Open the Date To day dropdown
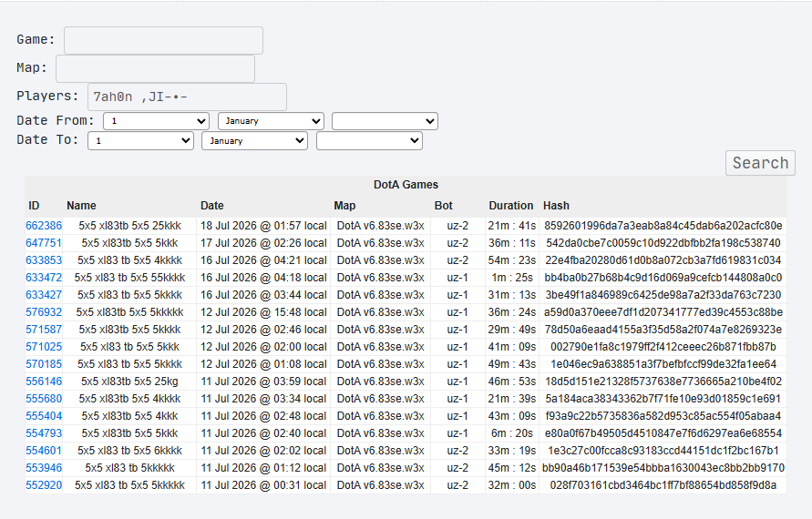This screenshot has width=812, height=519. pos(140,141)
